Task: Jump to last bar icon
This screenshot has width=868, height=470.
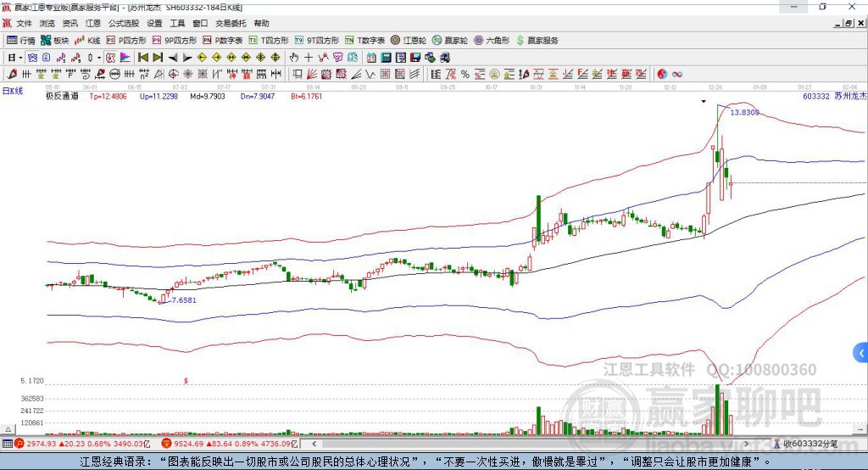Action: coord(158,57)
